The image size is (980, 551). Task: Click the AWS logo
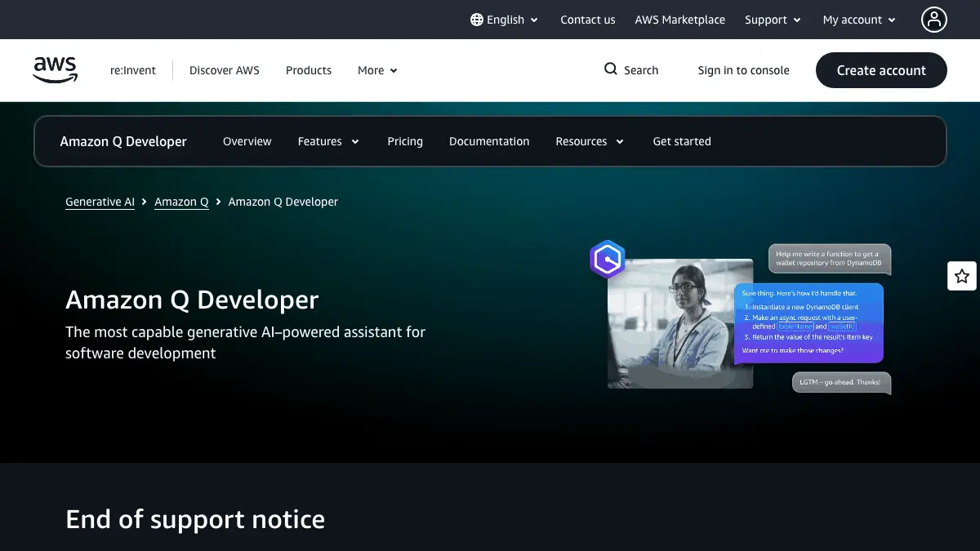(56, 70)
